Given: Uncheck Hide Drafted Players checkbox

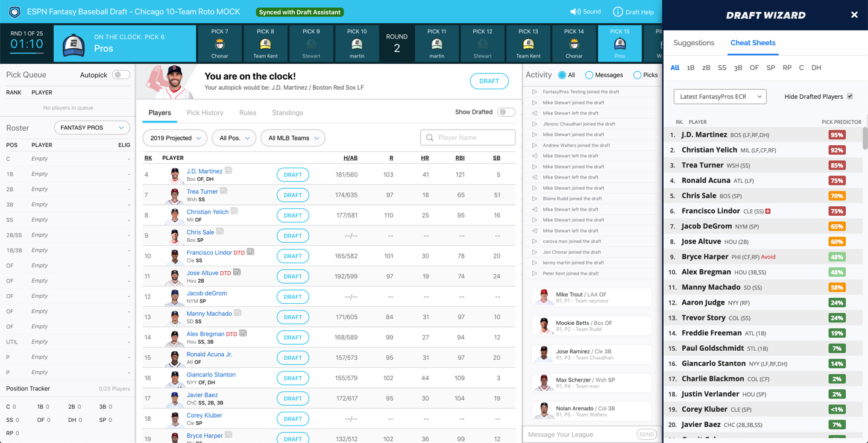Looking at the screenshot, I should [850, 96].
